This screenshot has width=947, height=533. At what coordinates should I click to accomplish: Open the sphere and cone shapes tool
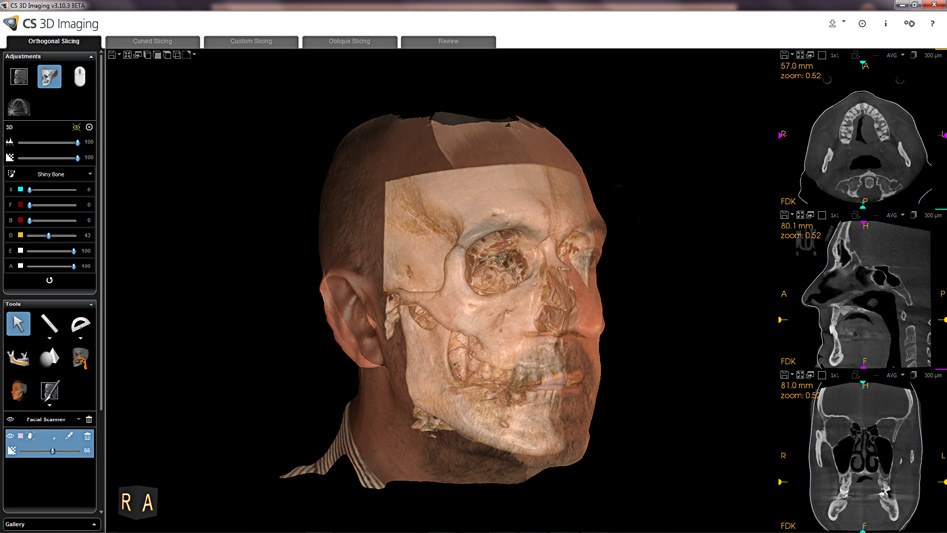(x=50, y=357)
